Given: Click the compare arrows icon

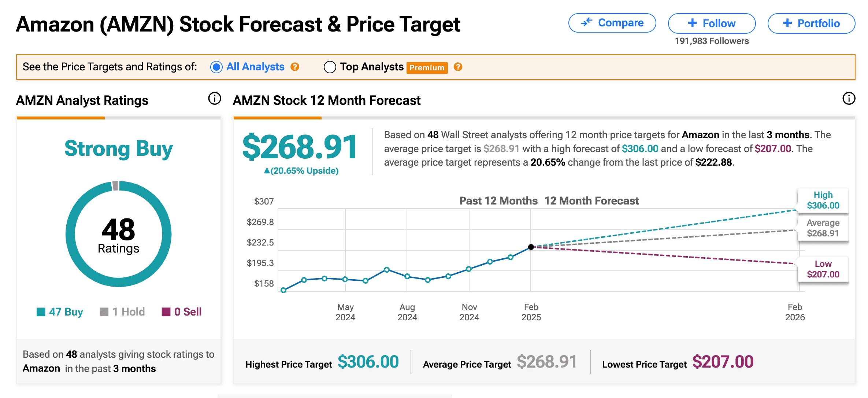Looking at the screenshot, I should [587, 22].
